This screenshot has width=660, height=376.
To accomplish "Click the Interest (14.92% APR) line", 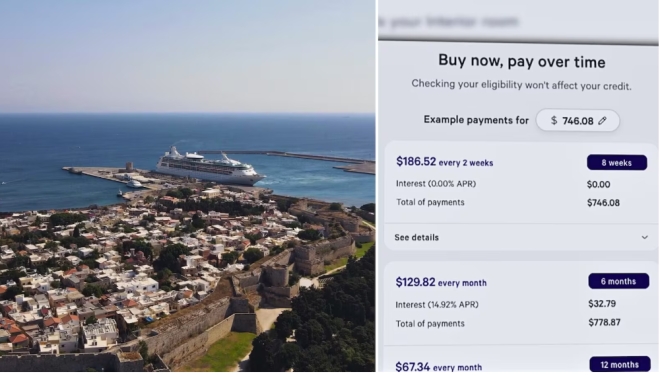I will 436,304.
